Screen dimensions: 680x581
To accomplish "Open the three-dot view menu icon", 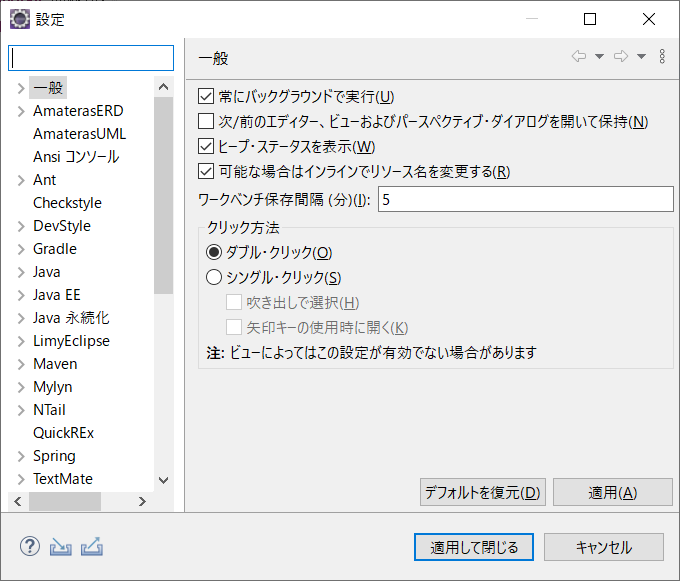I will pos(662,56).
